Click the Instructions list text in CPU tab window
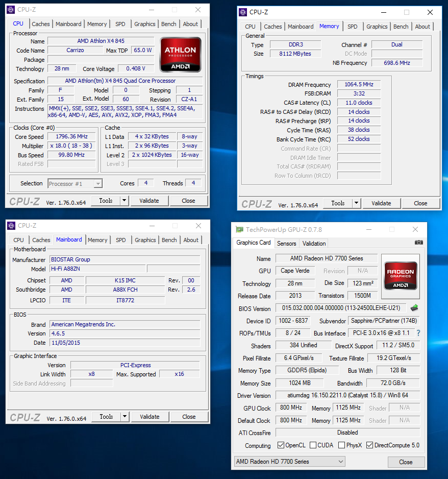448x479 pixels. coord(125,112)
